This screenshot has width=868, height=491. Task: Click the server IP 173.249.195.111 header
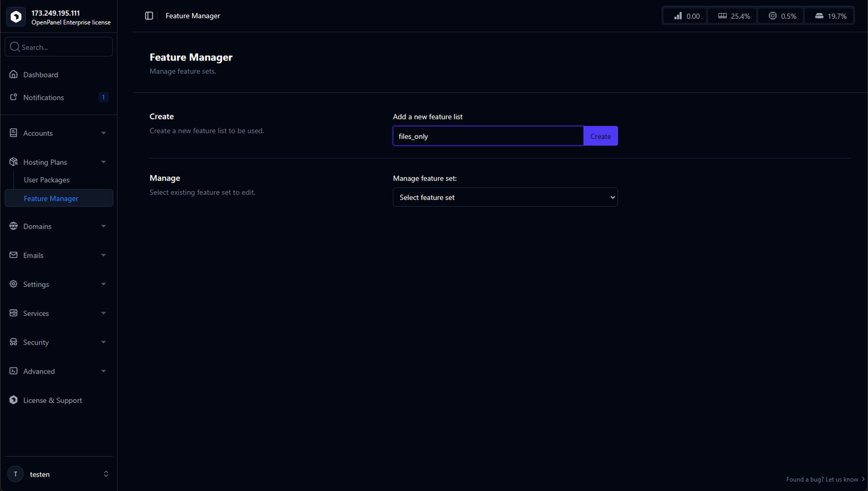(56, 13)
